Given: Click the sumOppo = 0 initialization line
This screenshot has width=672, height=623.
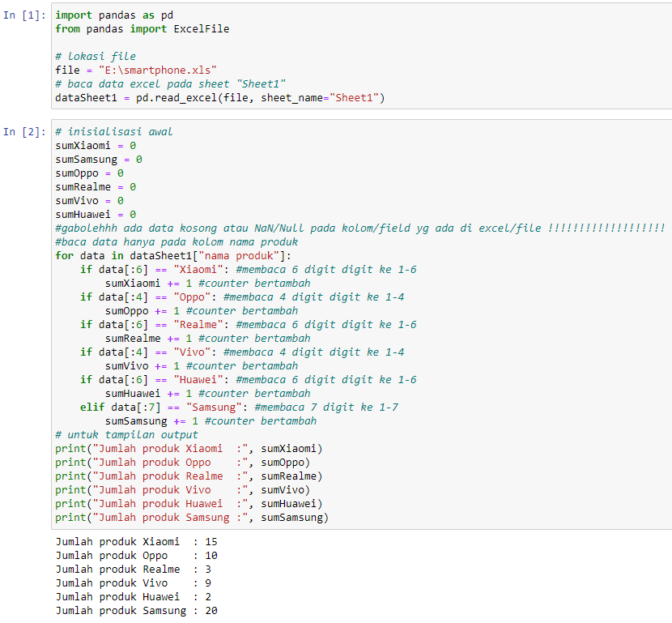Looking at the screenshot, I should pyautogui.click(x=85, y=173).
